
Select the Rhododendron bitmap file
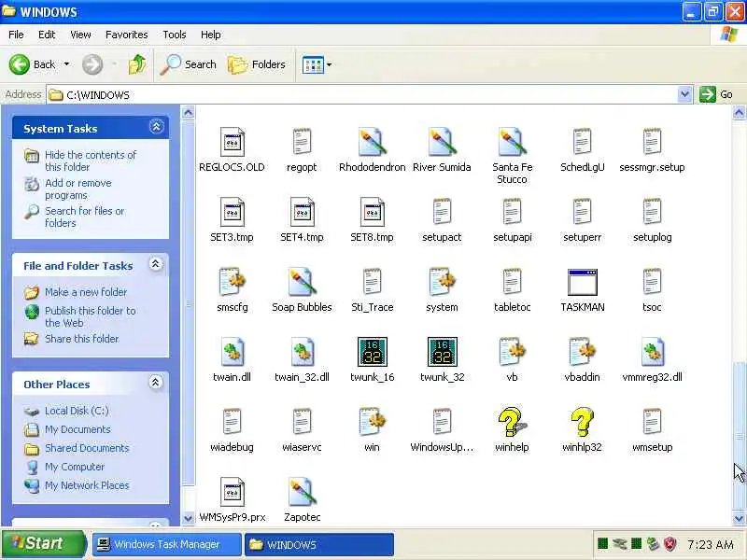coord(372,142)
